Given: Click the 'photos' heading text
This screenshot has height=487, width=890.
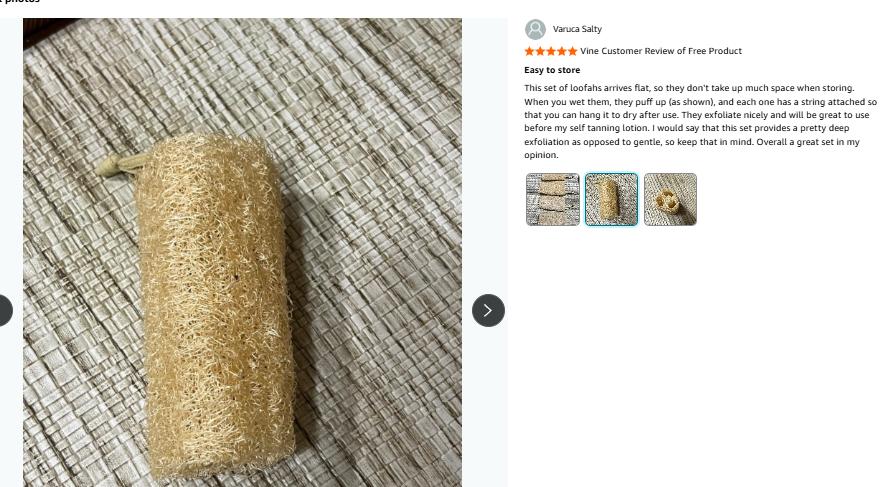Looking at the screenshot, I should [22, 2].
